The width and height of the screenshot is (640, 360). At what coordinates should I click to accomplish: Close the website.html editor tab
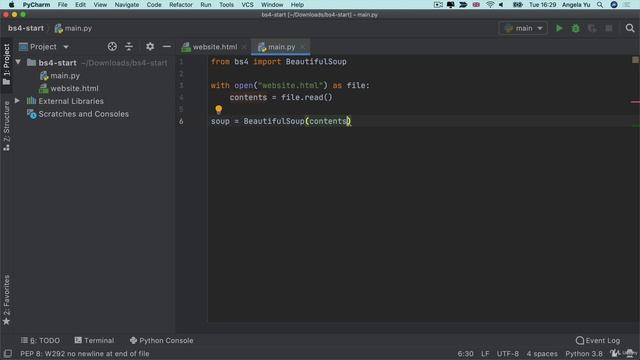coord(244,47)
